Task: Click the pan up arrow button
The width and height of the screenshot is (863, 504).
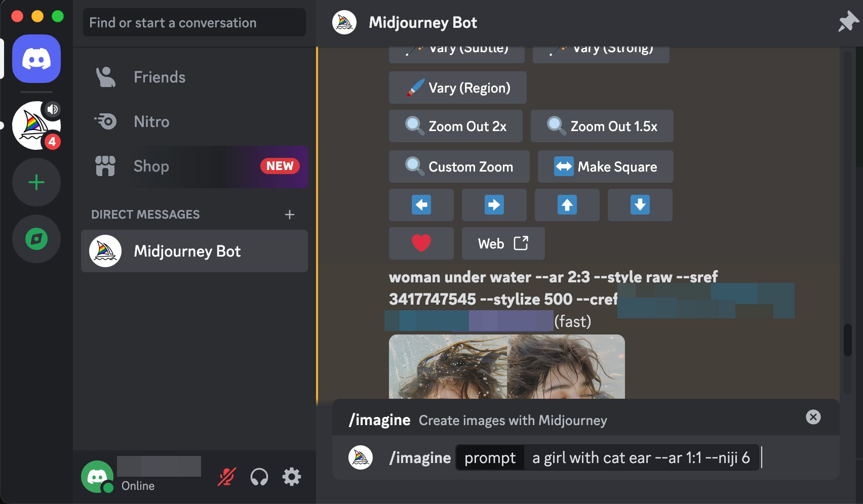Action: [x=567, y=205]
